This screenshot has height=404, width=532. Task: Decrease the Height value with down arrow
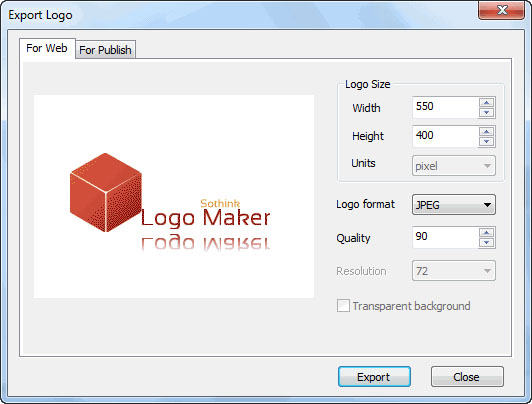click(x=487, y=141)
